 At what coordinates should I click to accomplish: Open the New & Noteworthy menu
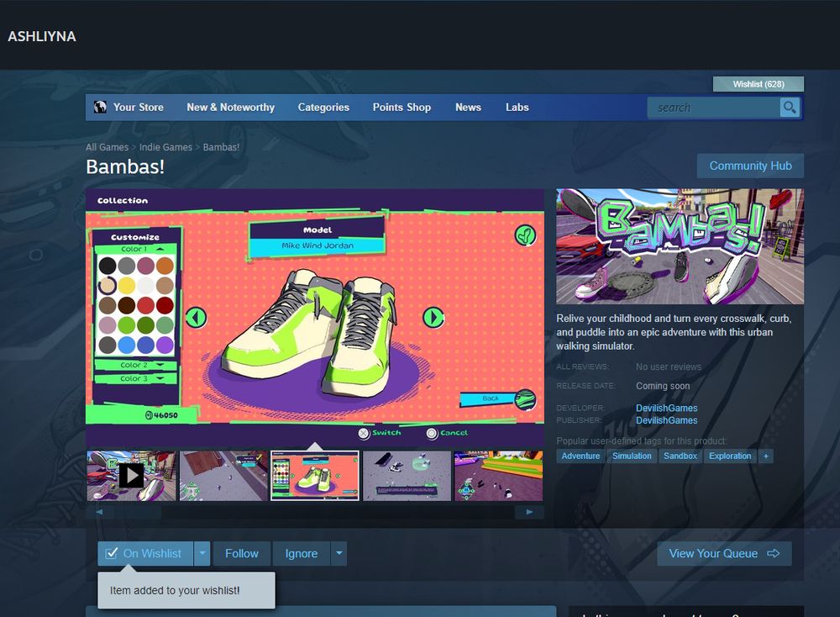(x=230, y=108)
